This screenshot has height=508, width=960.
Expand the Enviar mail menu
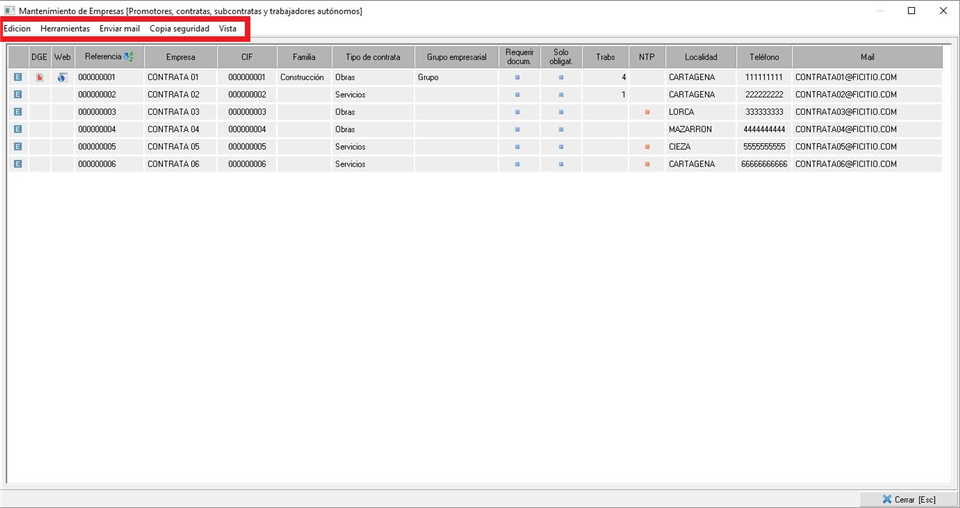click(119, 29)
